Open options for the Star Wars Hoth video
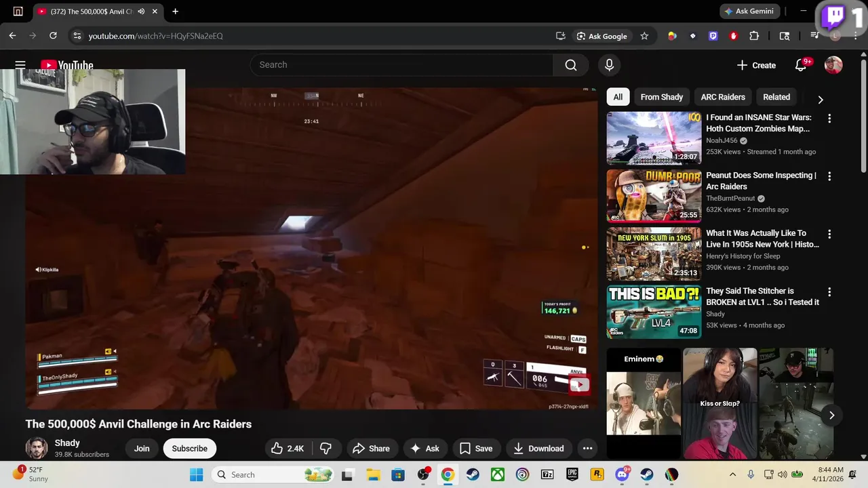This screenshot has width=868, height=488. tap(829, 118)
